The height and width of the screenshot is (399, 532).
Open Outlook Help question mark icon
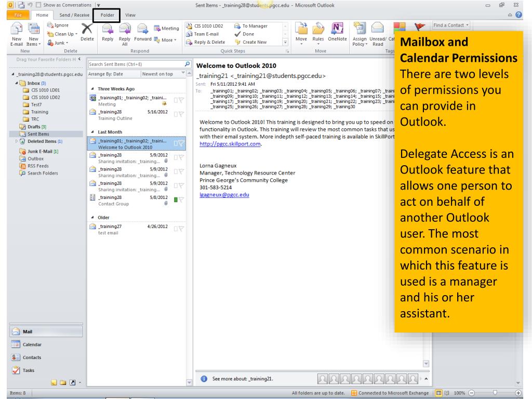pos(519,15)
